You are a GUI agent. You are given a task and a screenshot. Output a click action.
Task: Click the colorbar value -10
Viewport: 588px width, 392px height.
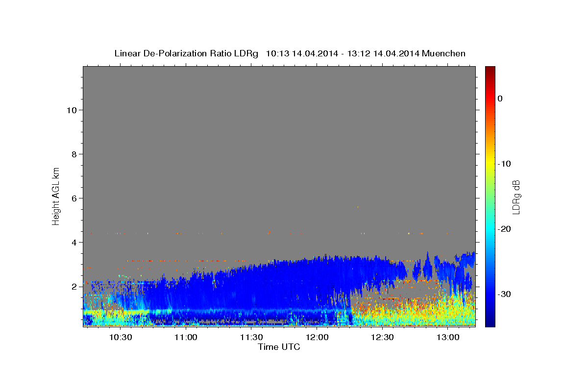(x=504, y=164)
